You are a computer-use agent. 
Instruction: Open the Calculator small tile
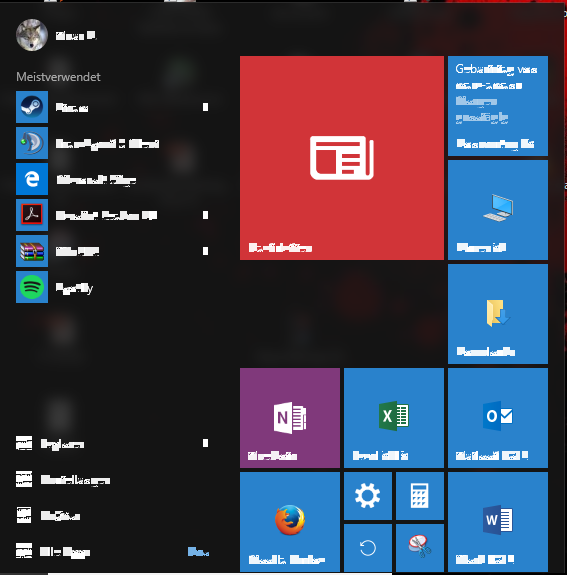coord(420,496)
